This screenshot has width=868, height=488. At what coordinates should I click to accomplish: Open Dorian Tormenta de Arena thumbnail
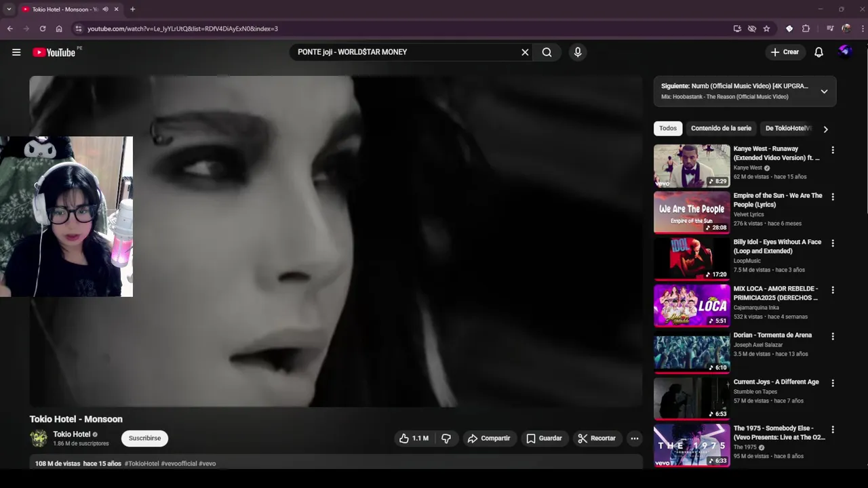[692, 352]
